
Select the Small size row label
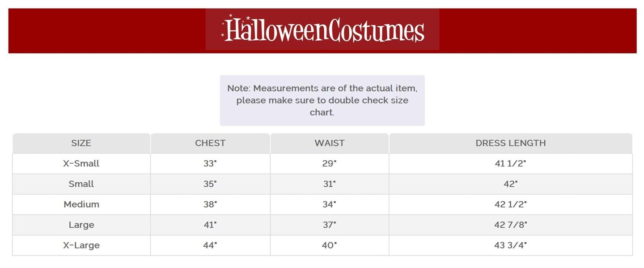click(x=81, y=184)
